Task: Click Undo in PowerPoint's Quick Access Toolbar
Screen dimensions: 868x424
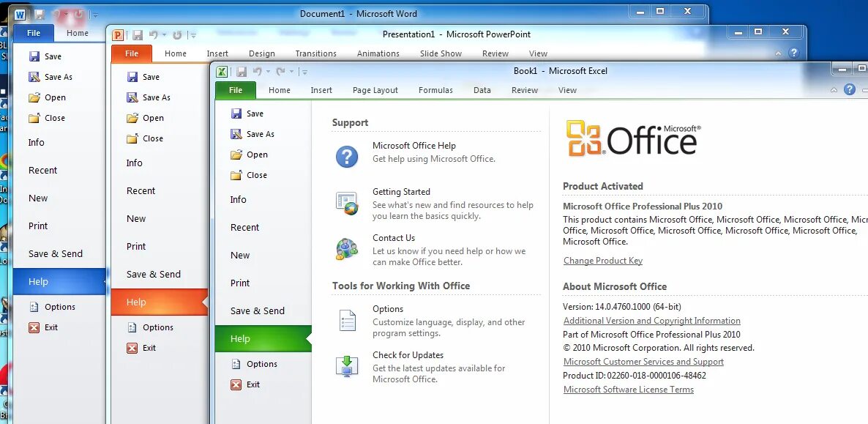Action: [154, 34]
